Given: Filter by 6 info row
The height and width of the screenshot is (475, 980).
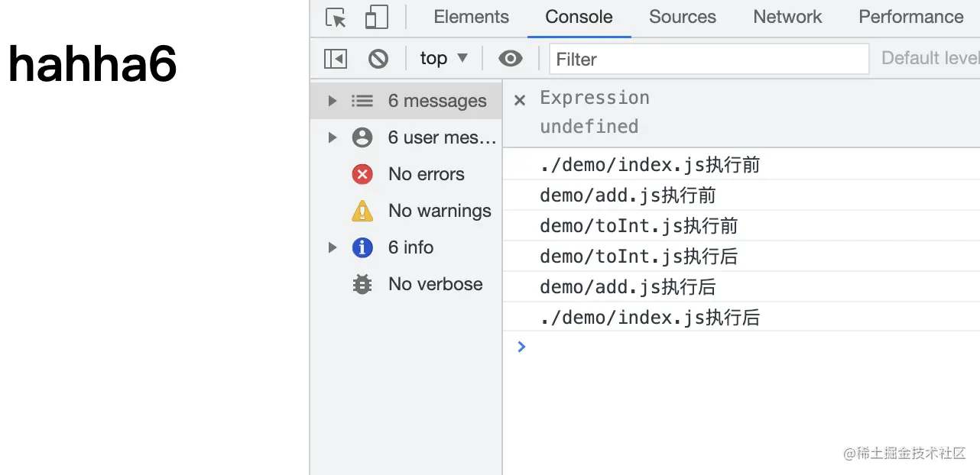Looking at the screenshot, I should (x=406, y=247).
